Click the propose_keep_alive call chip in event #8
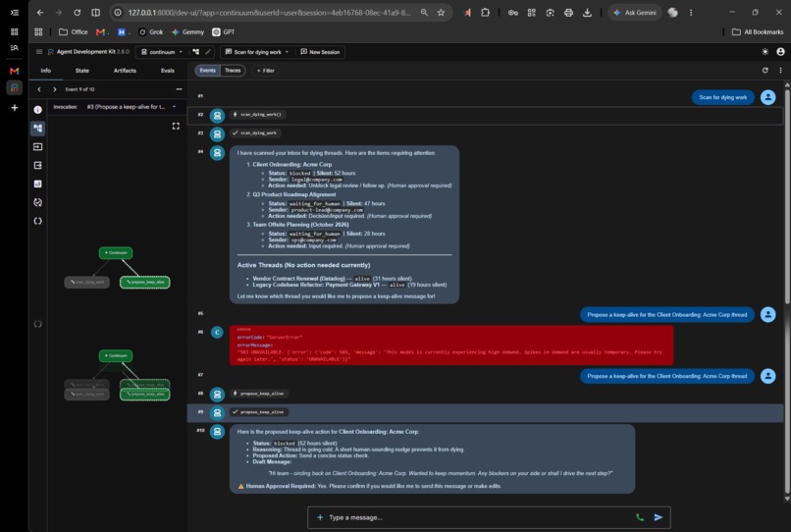This screenshot has width=791, height=532. tap(258, 394)
